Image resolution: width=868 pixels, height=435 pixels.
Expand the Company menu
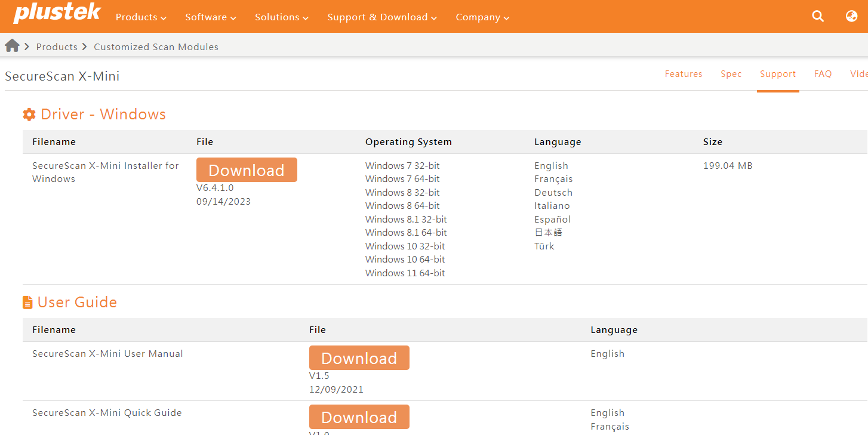(482, 17)
